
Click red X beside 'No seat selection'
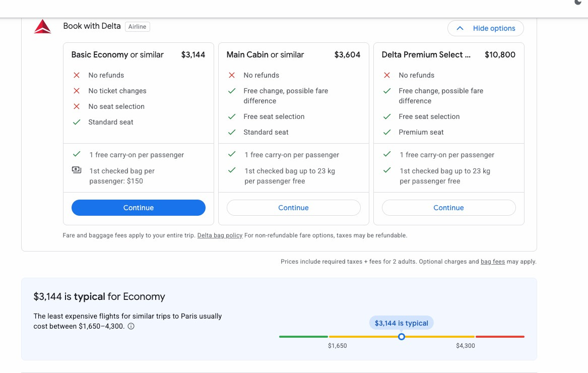[x=77, y=106]
